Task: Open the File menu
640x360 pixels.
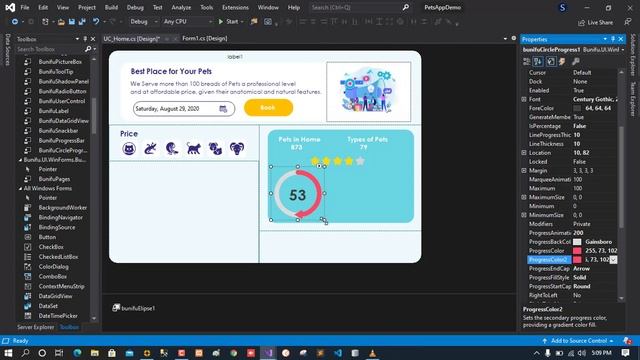Action: 25,7
